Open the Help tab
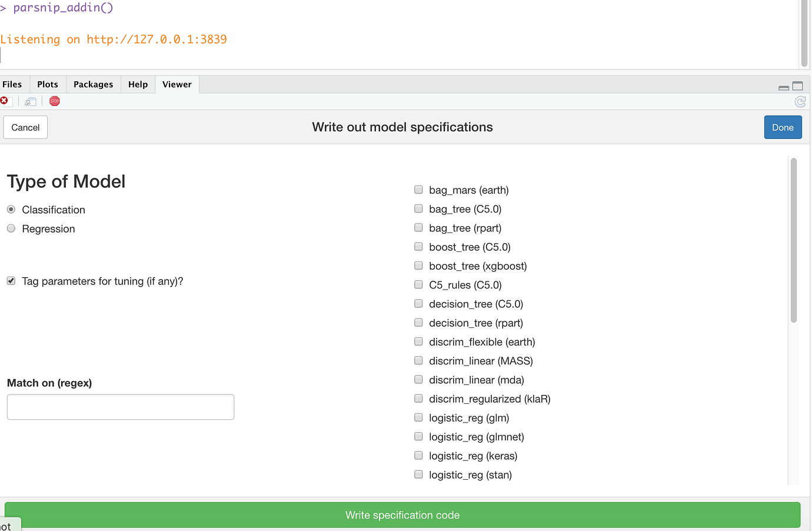Viewport: 812px width, 531px height. point(138,84)
